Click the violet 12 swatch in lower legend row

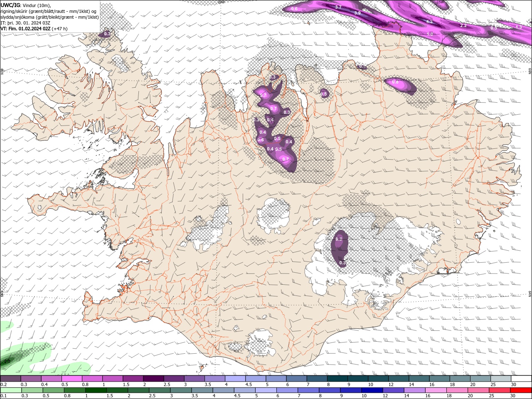coord(393,390)
